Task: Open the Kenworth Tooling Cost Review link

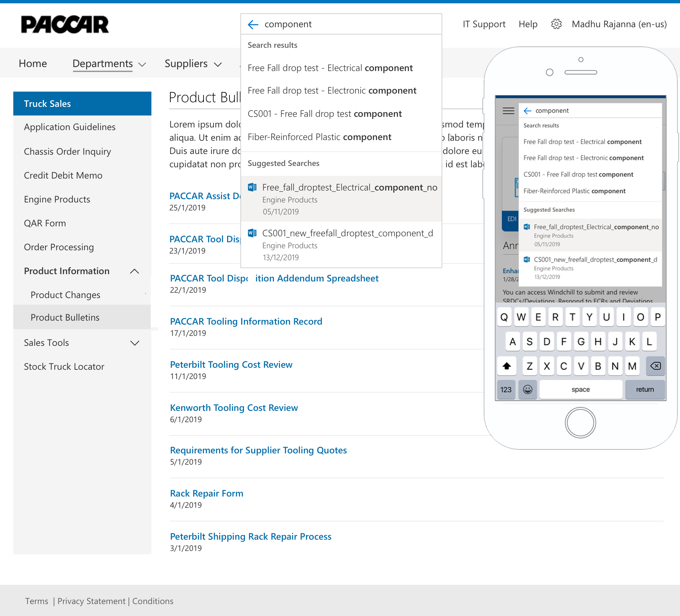Action: pos(234,408)
